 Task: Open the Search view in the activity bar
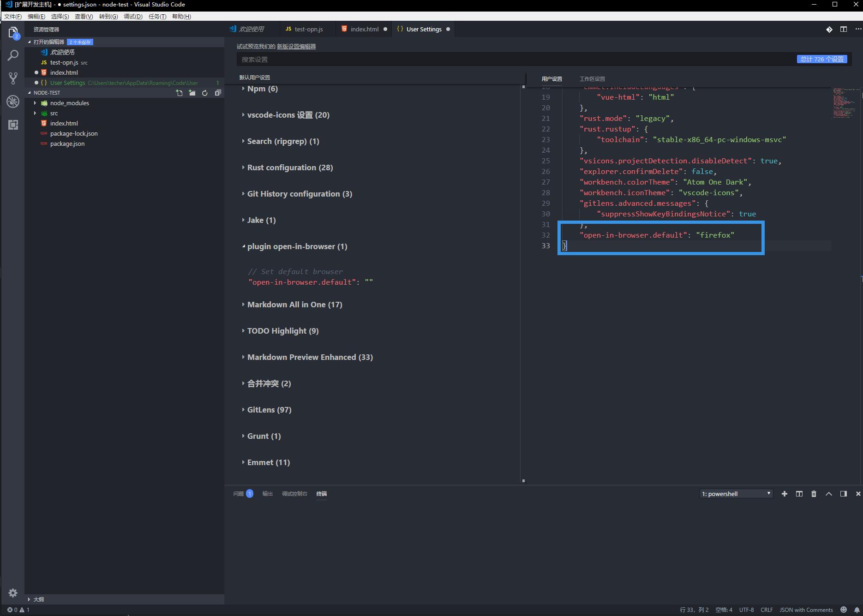point(12,55)
